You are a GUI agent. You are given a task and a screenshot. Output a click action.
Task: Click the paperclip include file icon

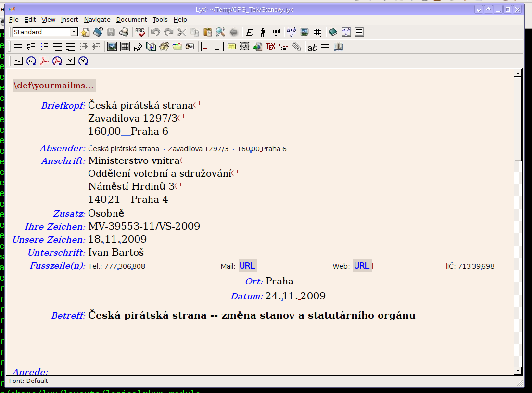(x=296, y=47)
